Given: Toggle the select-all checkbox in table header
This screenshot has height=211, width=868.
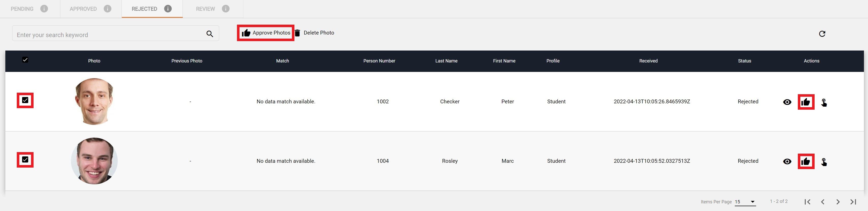Looking at the screenshot, I should [x=25, y=60].
